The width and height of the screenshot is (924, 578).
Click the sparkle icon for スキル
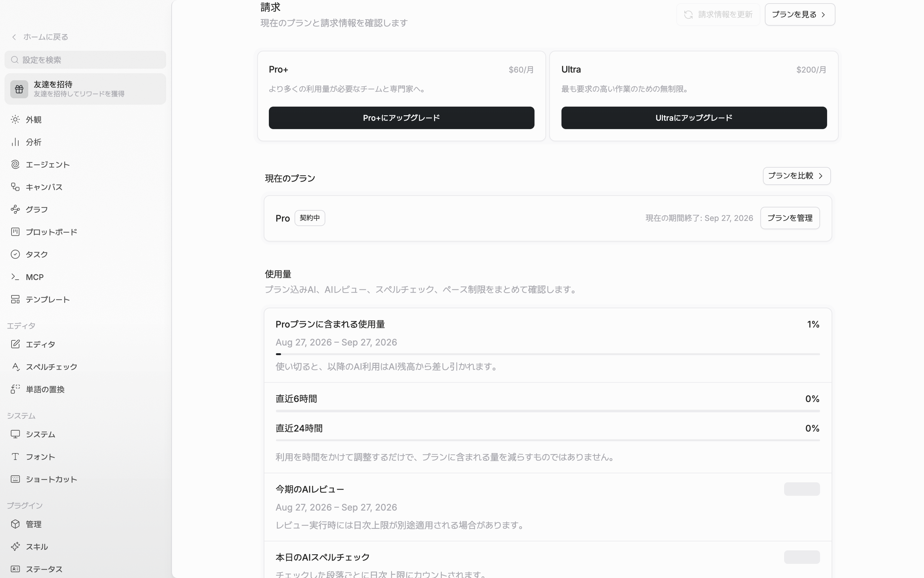[15, 547]
